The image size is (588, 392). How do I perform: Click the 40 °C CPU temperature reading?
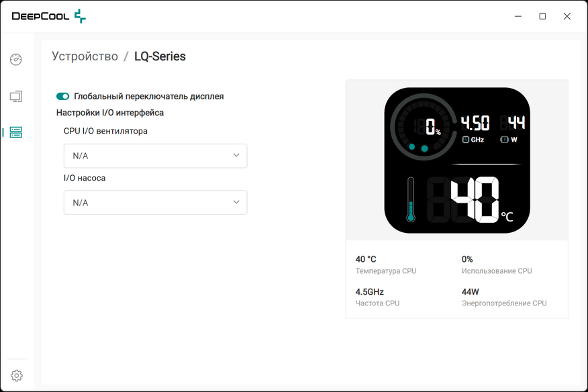tap(366, 259)
